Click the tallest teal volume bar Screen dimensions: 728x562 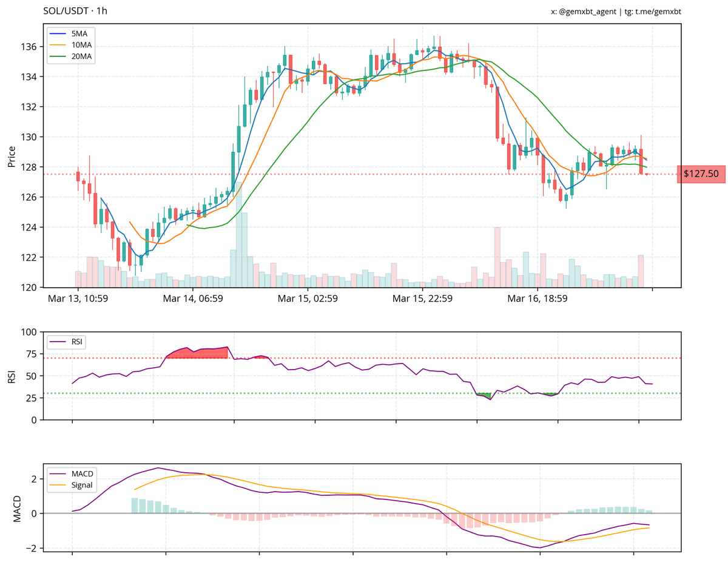tap(239, 234)
